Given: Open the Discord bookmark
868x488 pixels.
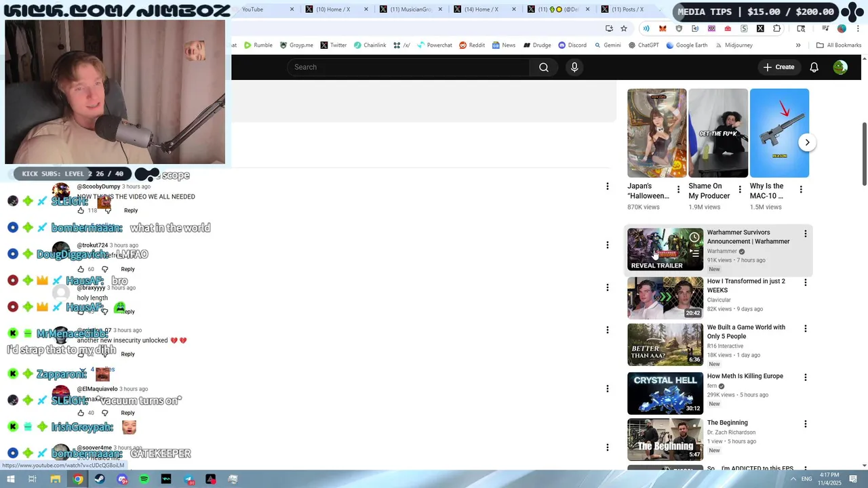Looking at the screenshot, I should 572,45.
